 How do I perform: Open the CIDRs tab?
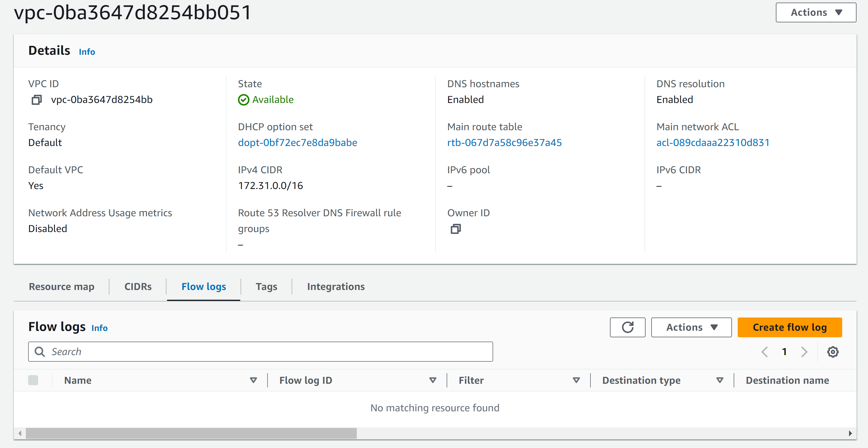pos(138,287)
